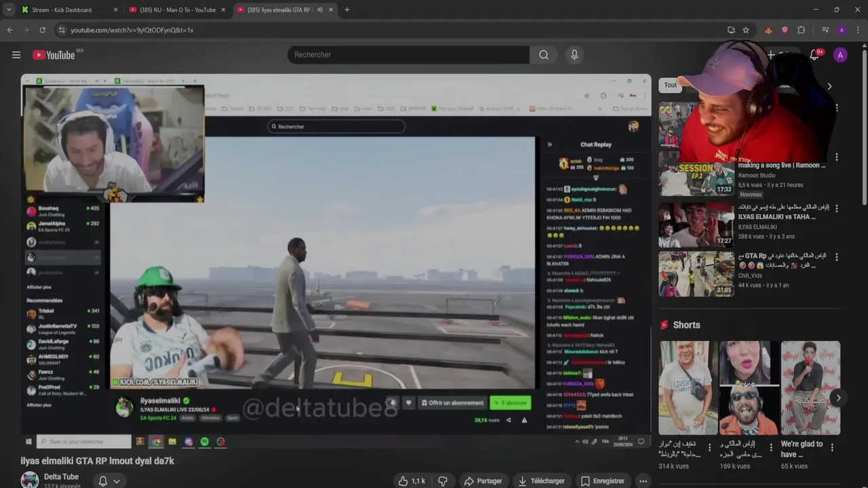Show more Shorts with the arrow
Viewport: 868px width, 488px height.
pos(838,398)
